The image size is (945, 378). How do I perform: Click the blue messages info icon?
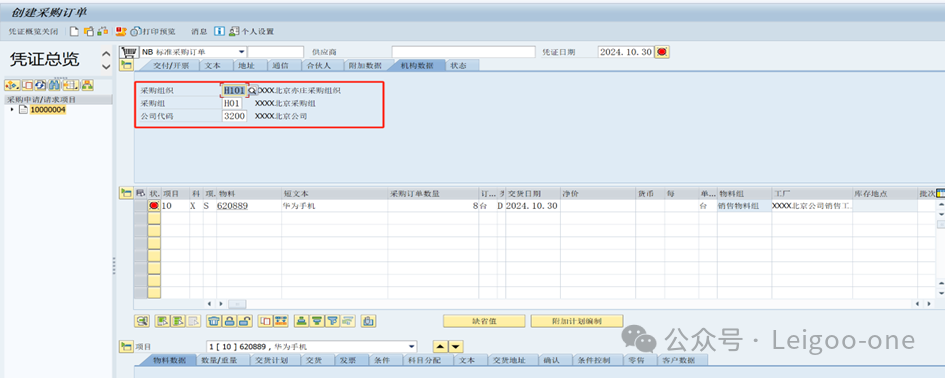(x=219, y=31)
